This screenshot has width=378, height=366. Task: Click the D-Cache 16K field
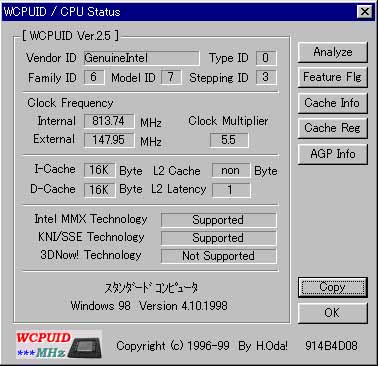click(99, 190)
